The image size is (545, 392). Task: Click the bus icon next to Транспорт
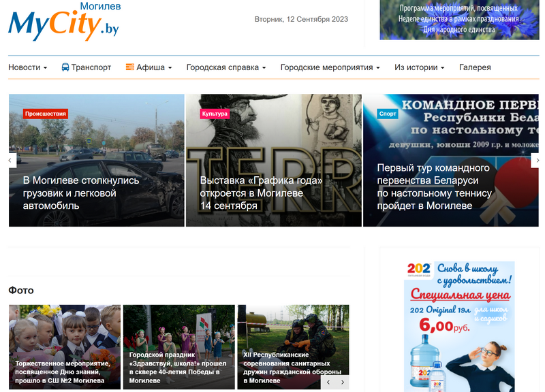point(65,67)
